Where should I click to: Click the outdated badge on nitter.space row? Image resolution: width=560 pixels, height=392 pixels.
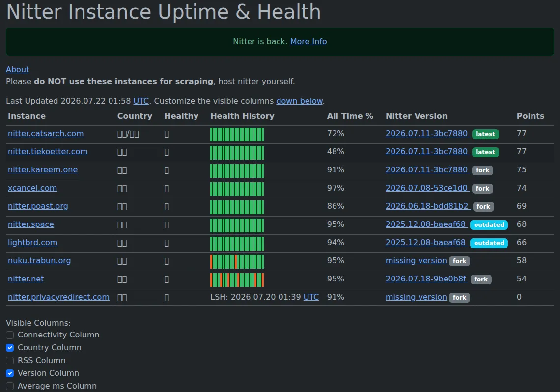(489, 225)
